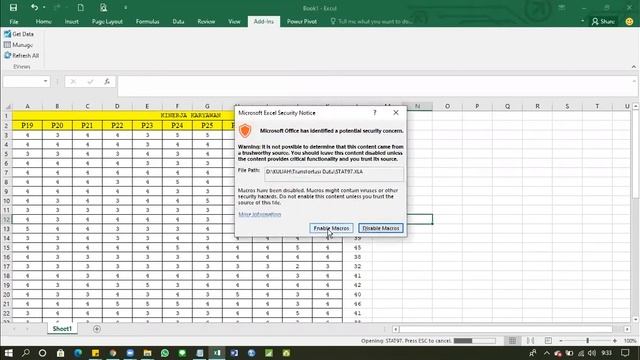
Task: Click the Print Preview icon in title bar
Action: click(103, 7)
